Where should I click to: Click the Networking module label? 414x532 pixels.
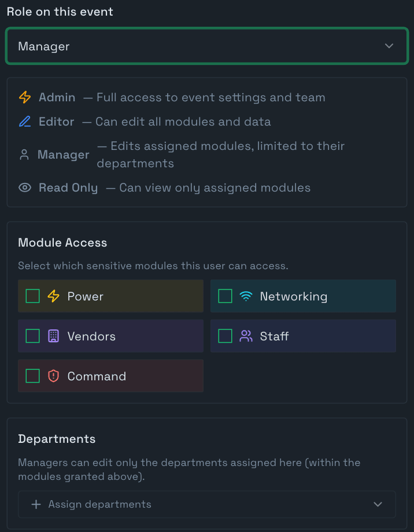[293, 296]
